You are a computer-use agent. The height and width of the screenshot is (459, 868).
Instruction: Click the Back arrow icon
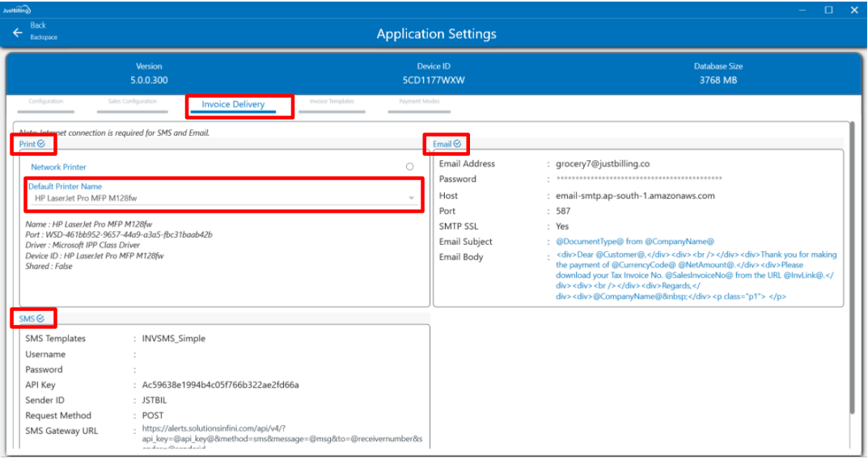point(17,32)
